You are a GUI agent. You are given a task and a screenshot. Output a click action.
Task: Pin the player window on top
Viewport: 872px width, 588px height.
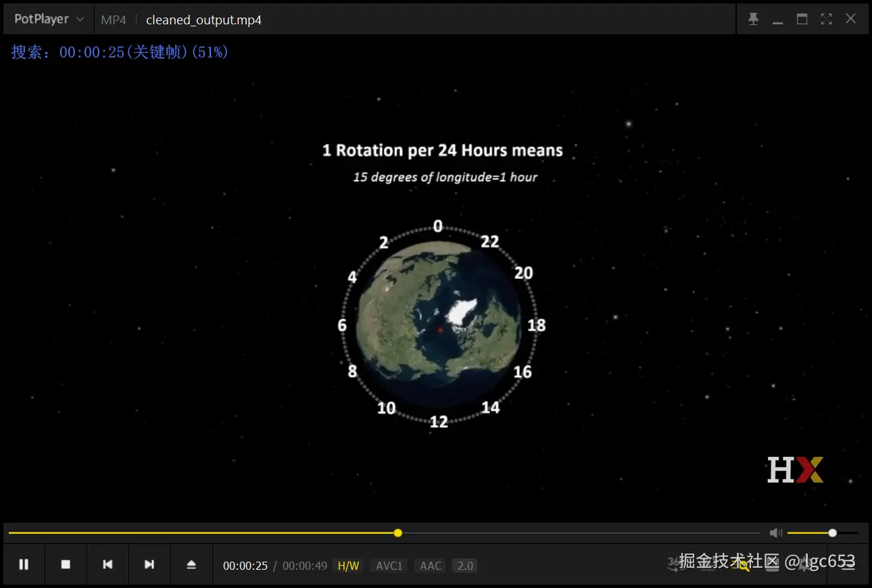pos(753,19)
